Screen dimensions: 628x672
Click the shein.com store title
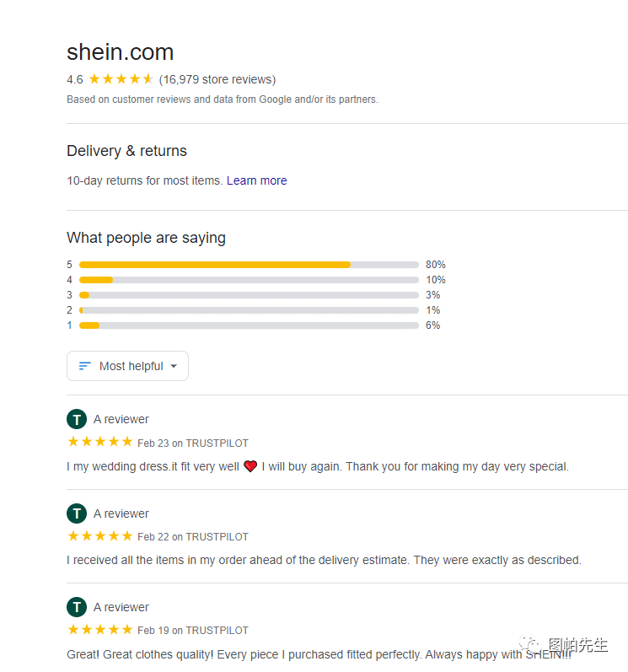[120, 52]
